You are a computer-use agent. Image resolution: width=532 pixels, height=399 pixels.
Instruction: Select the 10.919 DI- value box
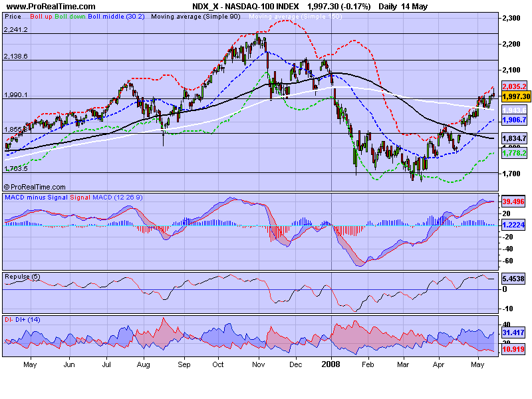pos(513,349)
